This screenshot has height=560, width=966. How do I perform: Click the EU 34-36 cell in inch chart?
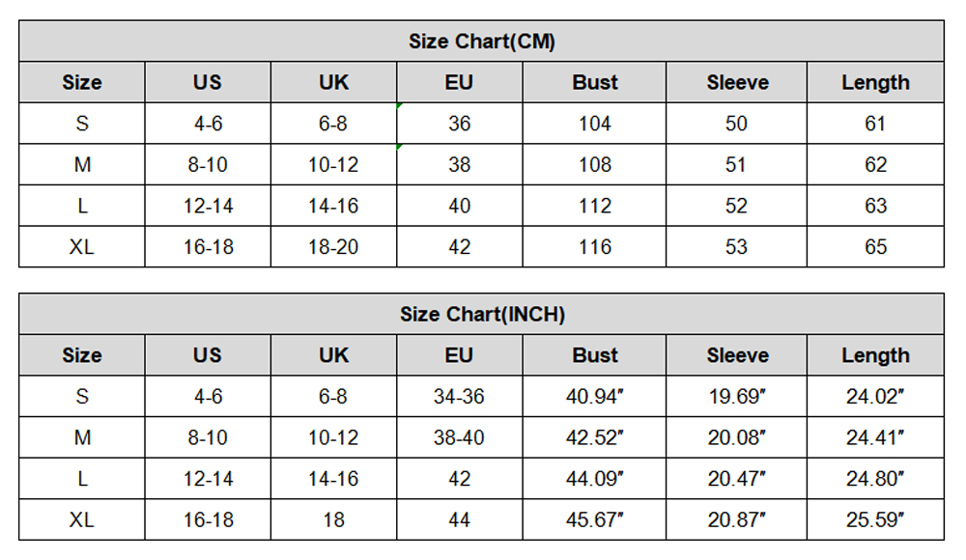tap(460, 397)
